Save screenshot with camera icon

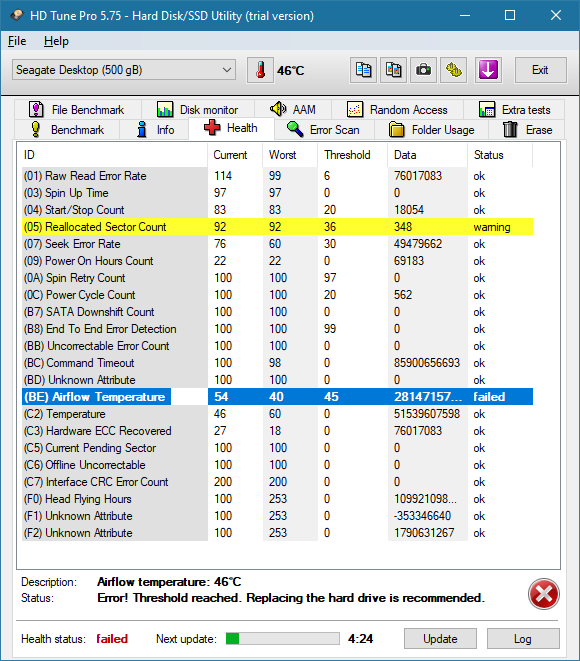point(423,70)
